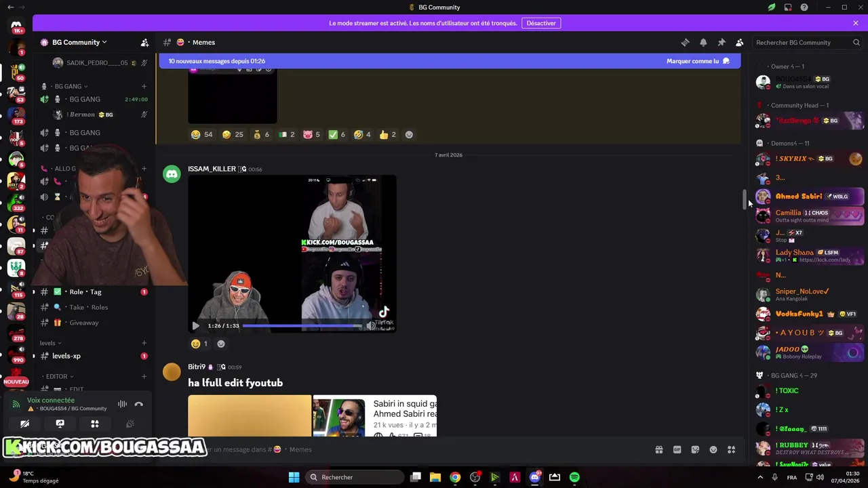The width and height of the screenshot is (868, 488).
Task: Disconnect from voice with the hang-up icon
Action: click(138, 404)
